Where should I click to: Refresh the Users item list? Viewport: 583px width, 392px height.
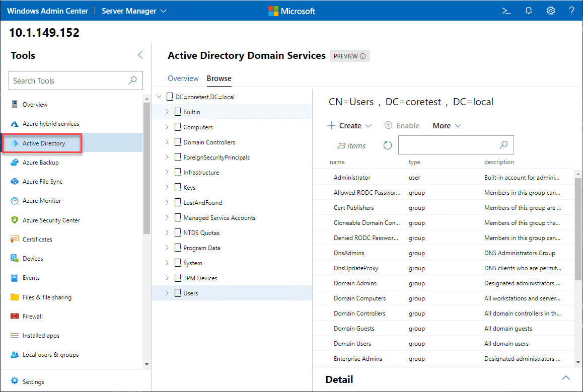pyautogui.click(x=387, y=145)
